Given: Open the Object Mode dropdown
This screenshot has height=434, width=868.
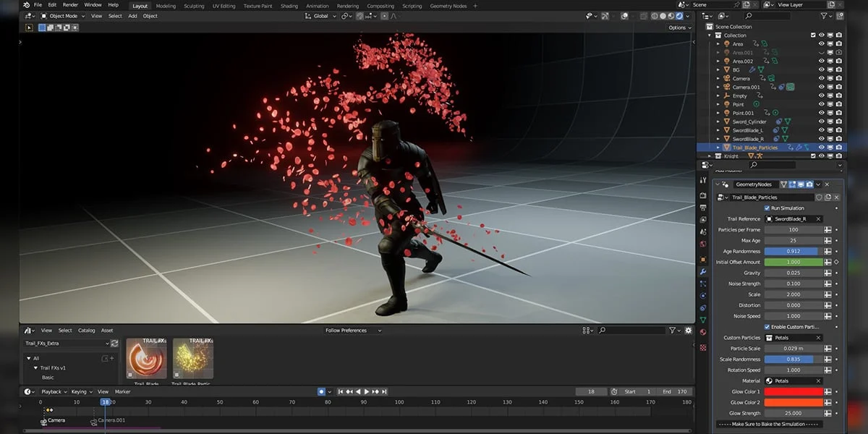Looking at the screenshot, I should click(63, 16).
